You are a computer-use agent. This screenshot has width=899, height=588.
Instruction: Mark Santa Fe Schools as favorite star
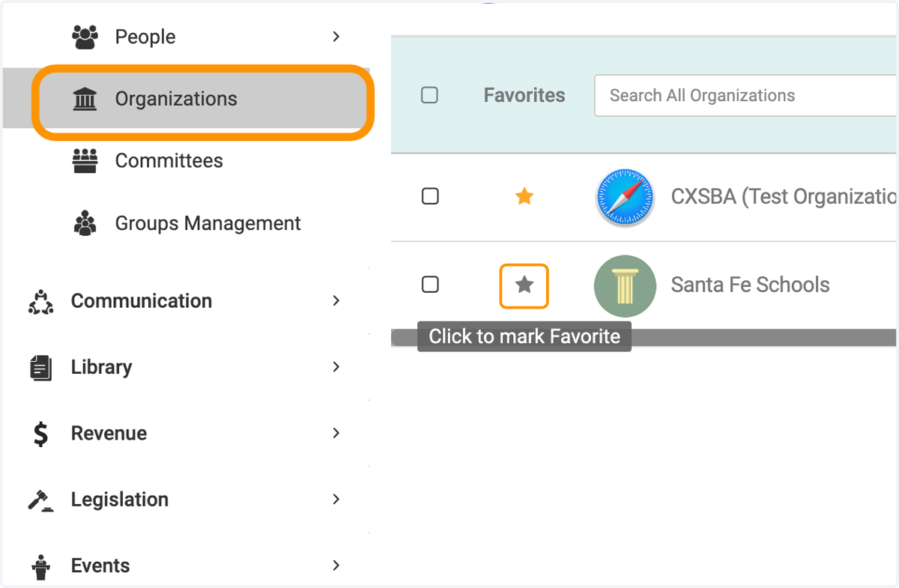[524, 285]
